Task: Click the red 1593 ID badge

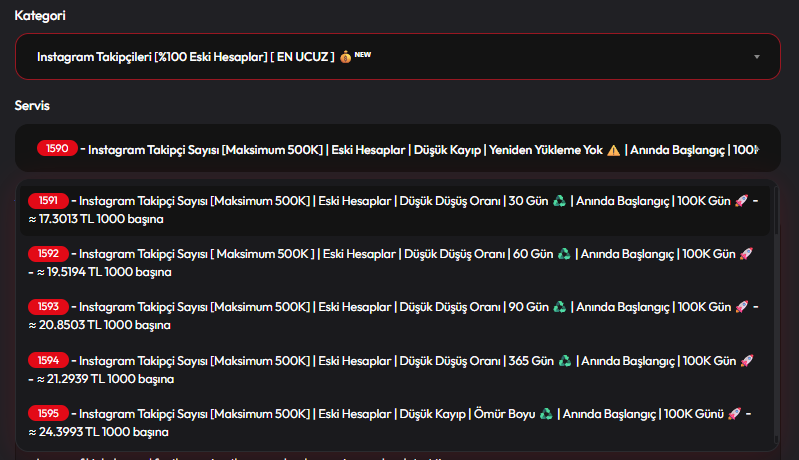Action: 48,307
